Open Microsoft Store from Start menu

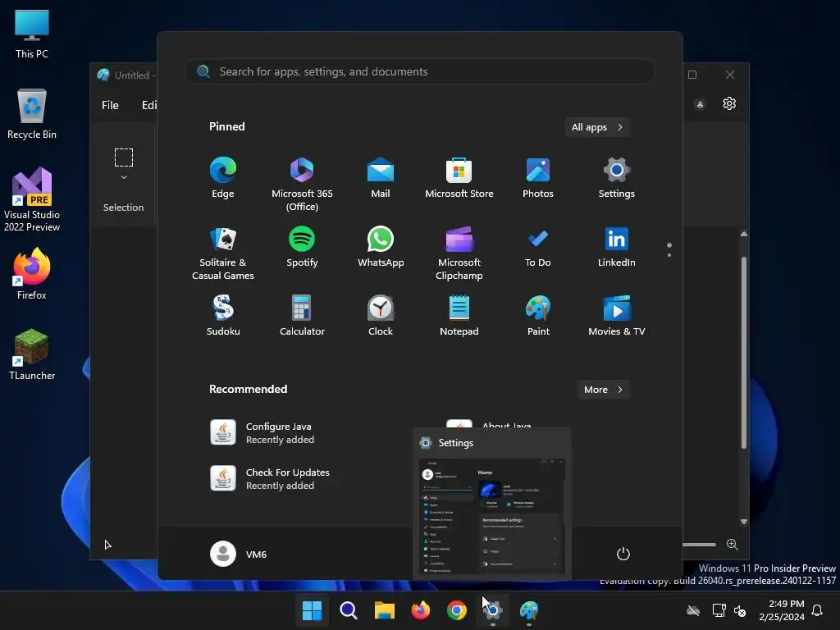[459, 178]
